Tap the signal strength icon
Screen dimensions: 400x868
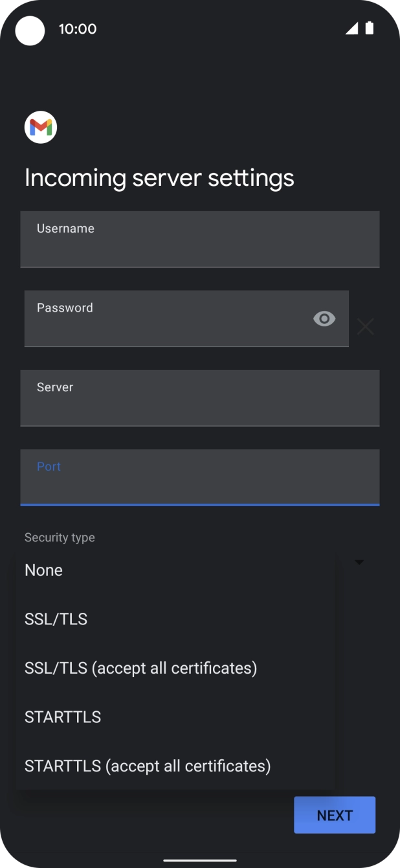pos(353,29)
